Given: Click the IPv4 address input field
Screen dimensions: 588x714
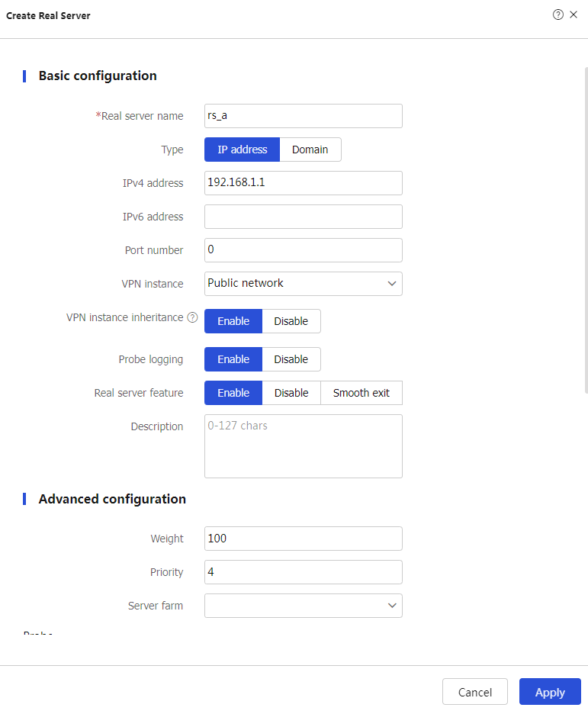Looking at the screenshot, I should pos(304,183).
